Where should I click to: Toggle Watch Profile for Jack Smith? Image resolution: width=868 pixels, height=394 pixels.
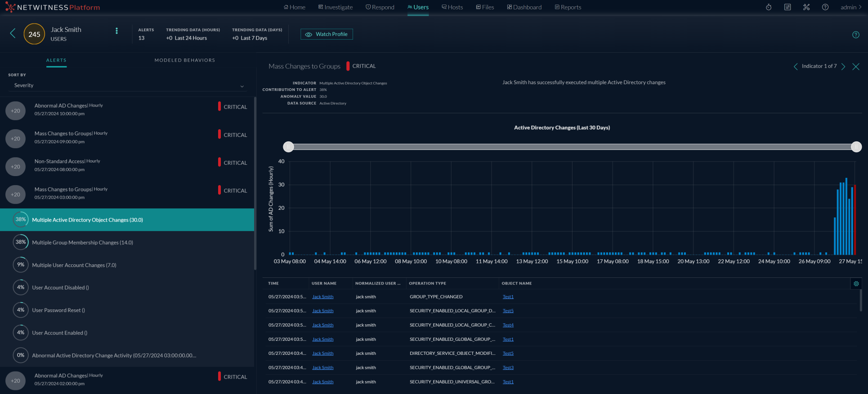click(x=327, y=34)
